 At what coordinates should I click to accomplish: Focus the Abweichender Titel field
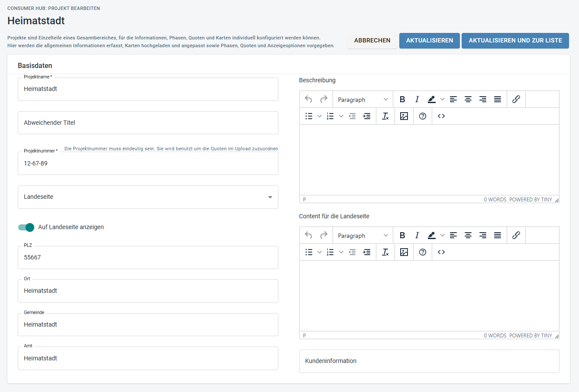click(x=148, y=123)
